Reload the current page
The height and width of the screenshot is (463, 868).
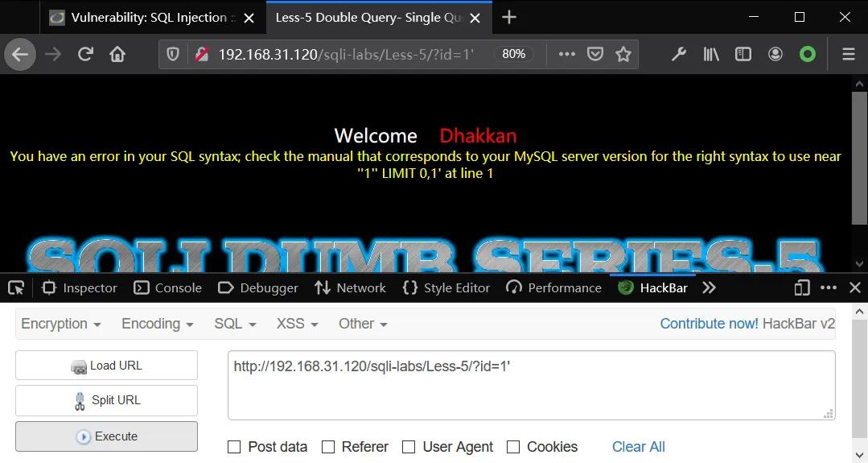coord(85,54)
